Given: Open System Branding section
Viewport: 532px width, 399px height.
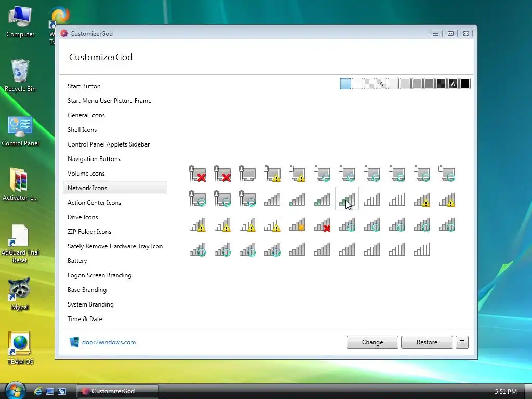Looking at the screenshot, I should coord(90,304).
